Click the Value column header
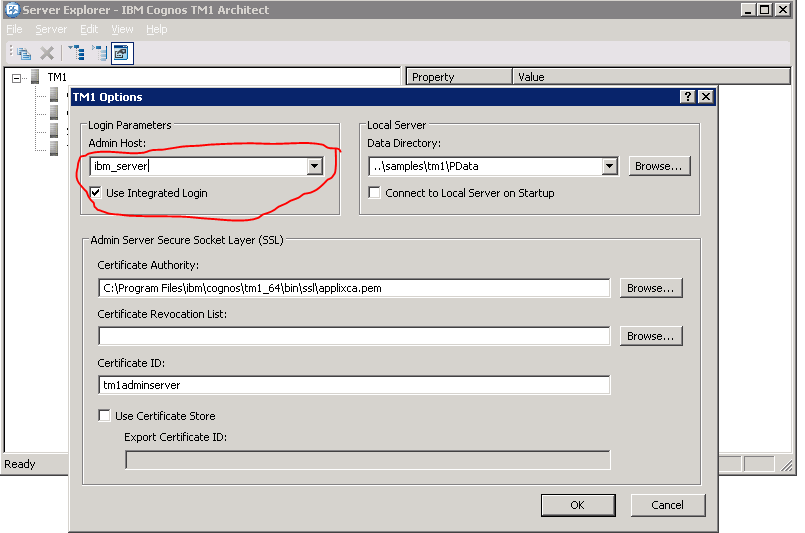Viewport: 805px width, 533px height. pyautogui.click(x=651, y=77)
